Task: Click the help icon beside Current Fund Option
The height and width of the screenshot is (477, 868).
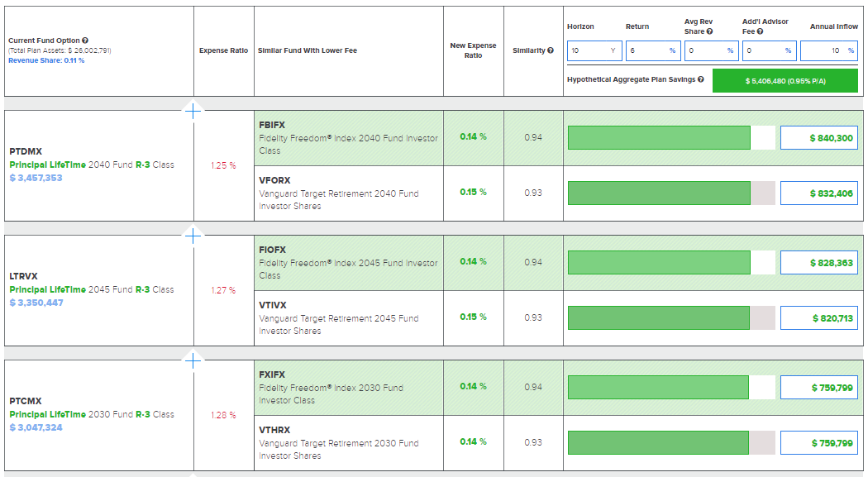Action: 85,41
